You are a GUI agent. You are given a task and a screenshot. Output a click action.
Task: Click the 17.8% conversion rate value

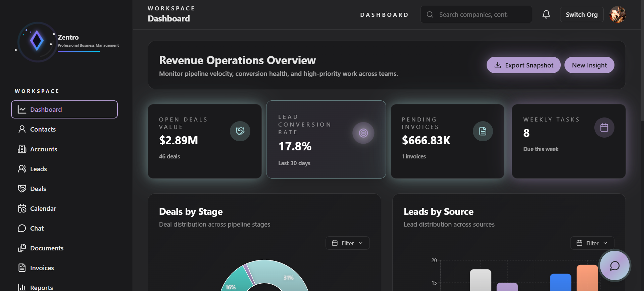[x=295, y=146]
